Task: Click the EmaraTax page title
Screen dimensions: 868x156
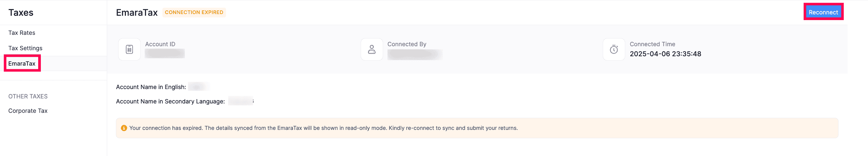Action: coord(137,13)
